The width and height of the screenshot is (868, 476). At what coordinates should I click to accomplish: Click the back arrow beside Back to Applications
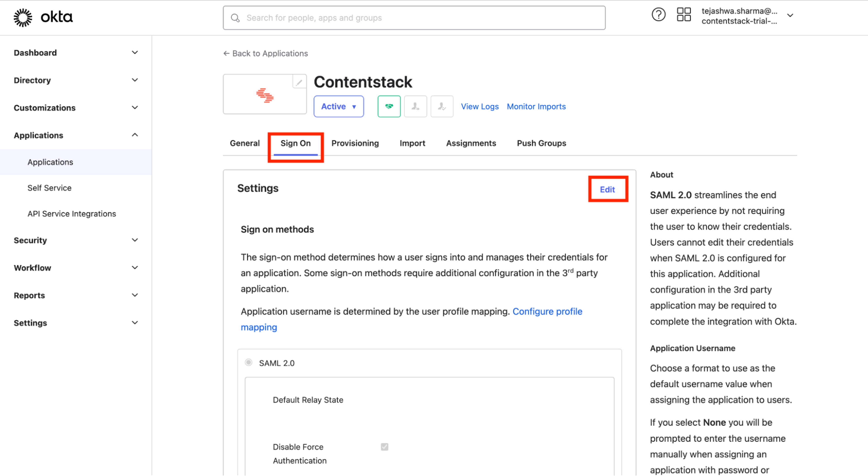[226, 54]
